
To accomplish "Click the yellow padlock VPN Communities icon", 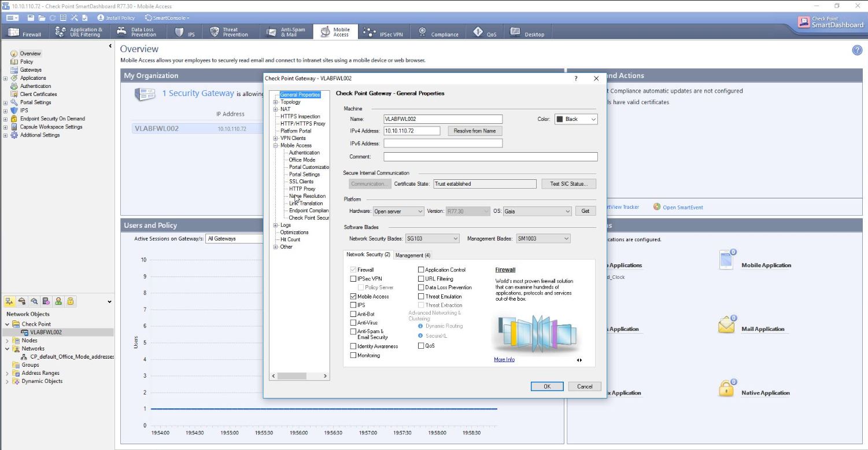I will (x=71, y=301).
